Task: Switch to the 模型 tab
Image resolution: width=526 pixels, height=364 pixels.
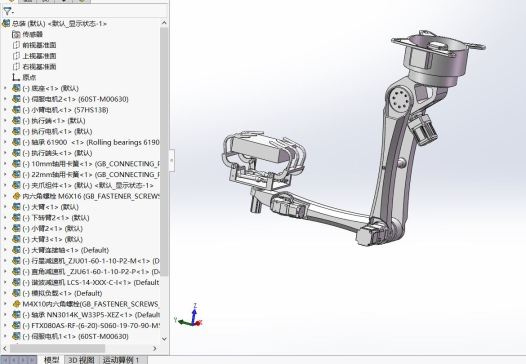Action: (52, 360)
